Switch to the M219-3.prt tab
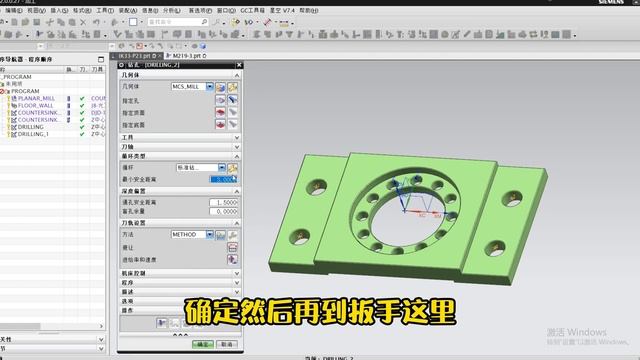Image resolution: width=640 pixels, height=360 pixels. click(x=186, y=56)
